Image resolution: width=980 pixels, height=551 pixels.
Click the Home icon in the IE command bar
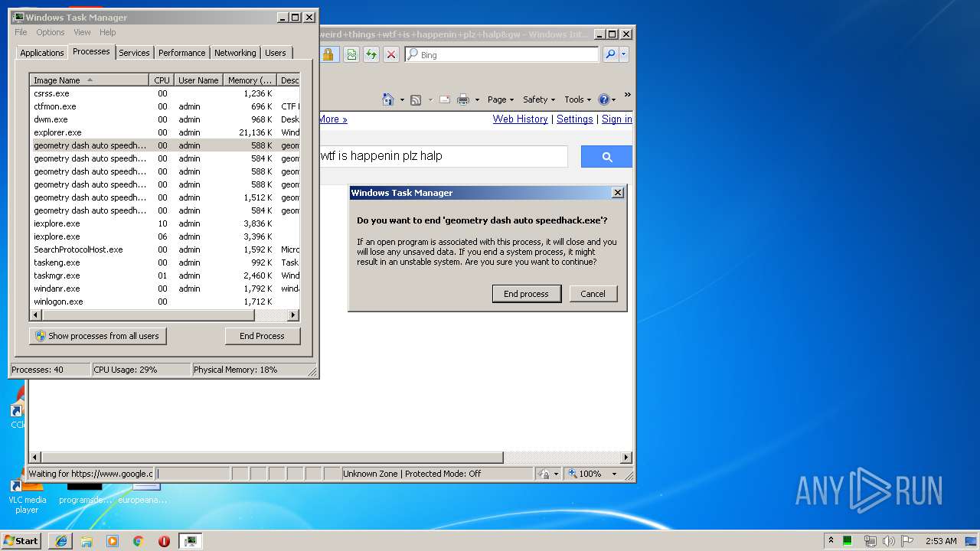tap(388, 99)
